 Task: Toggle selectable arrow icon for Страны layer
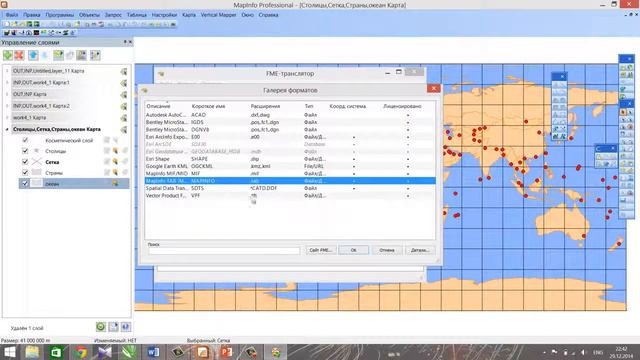116,173
